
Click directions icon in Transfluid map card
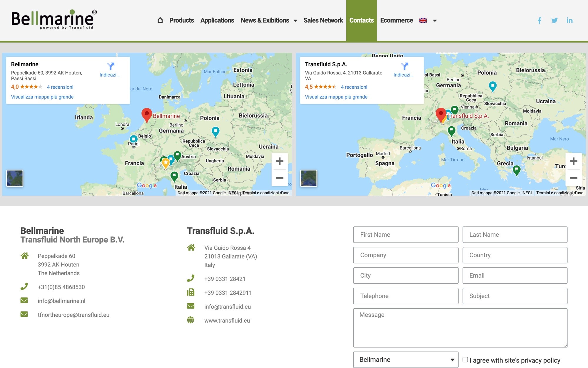405,66
